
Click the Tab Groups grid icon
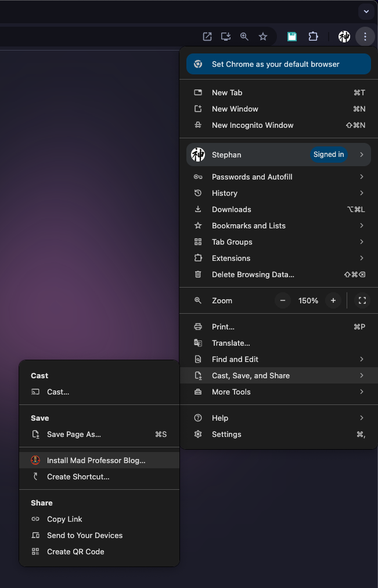198,242
